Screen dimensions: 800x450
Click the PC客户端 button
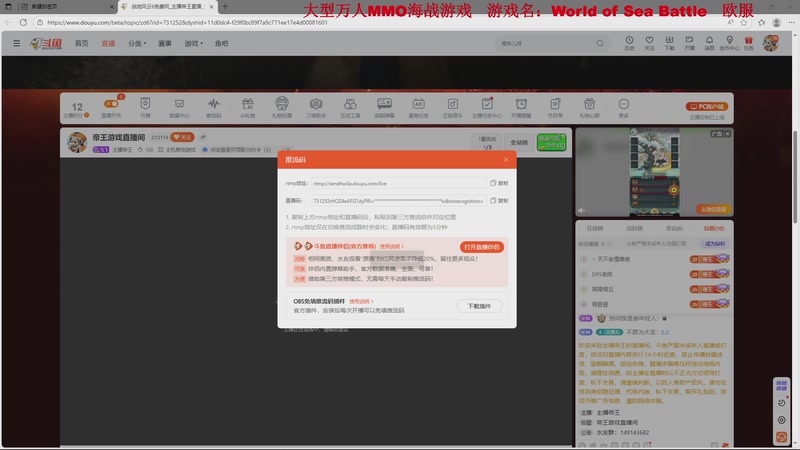(707, 107)
